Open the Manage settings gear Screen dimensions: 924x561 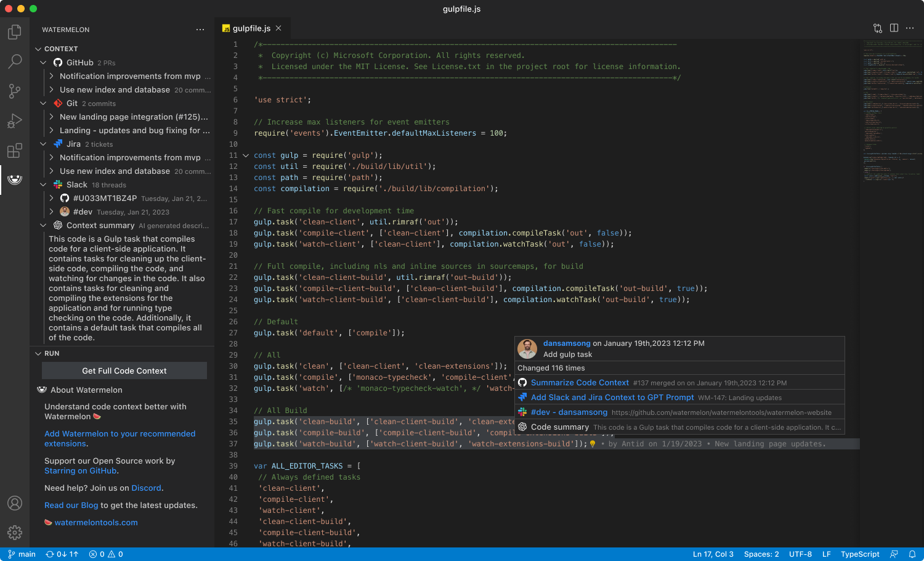pyautogui.click(x=15, y=532)
